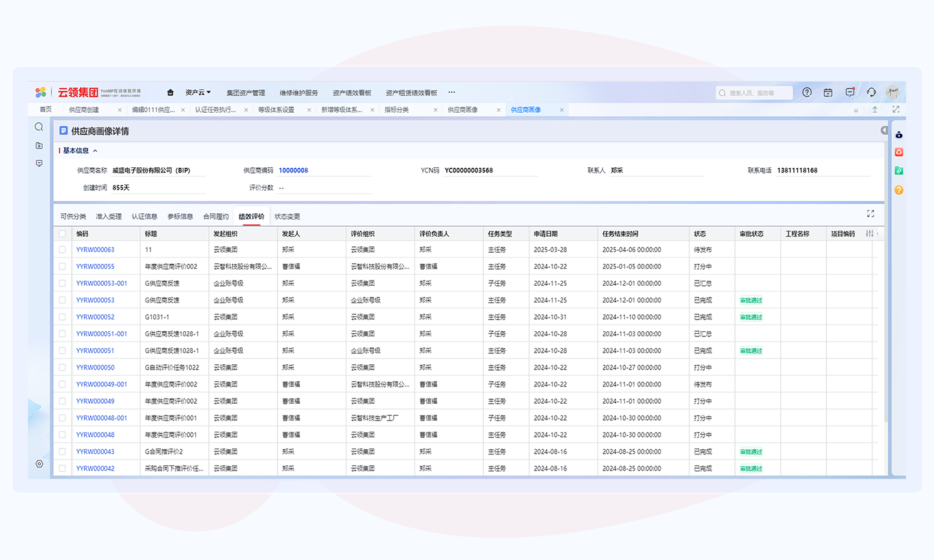Expand the tab list double-chevron dropdown
This screenshot has height=560, width=934.
tap(856, 110)
